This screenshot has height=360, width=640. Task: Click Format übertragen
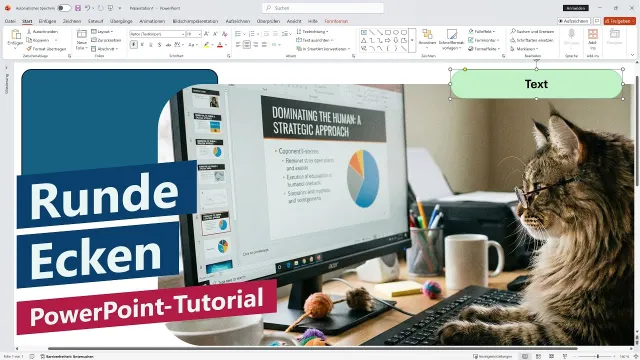tap(47, 49)
